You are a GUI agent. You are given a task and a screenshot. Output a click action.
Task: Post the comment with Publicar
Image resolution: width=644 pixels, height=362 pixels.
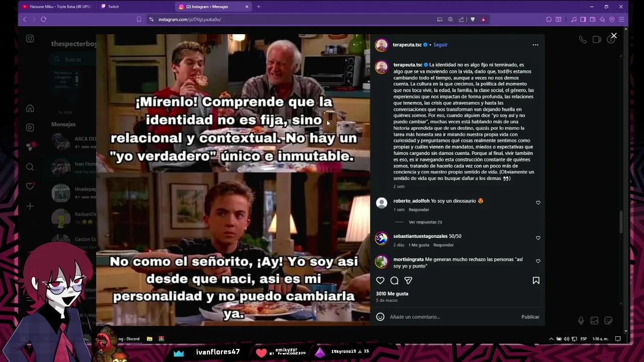coord(530,317)
